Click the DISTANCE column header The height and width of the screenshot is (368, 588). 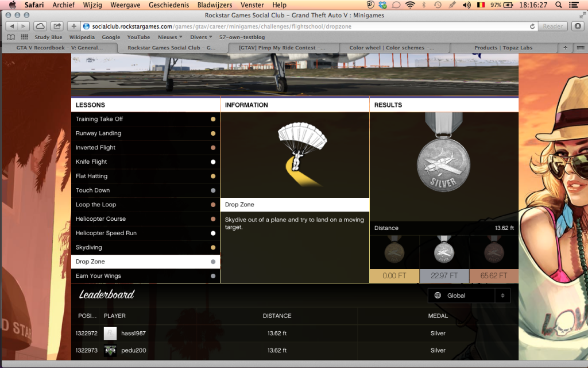pos(277,316)
